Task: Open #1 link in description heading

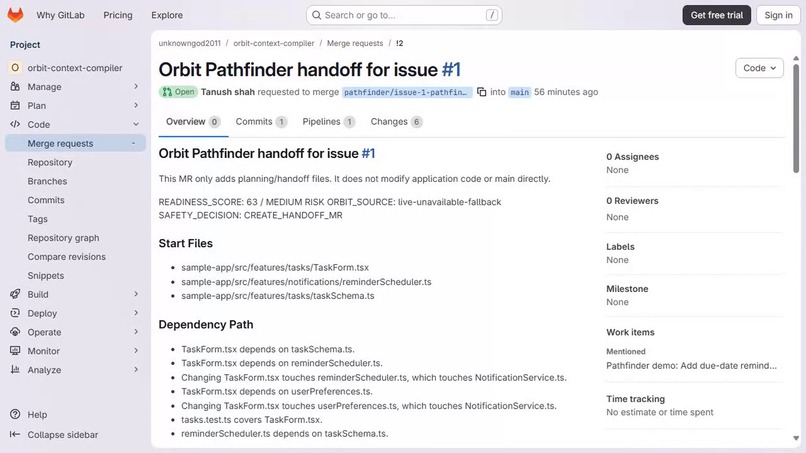Action: coord(368,153)
